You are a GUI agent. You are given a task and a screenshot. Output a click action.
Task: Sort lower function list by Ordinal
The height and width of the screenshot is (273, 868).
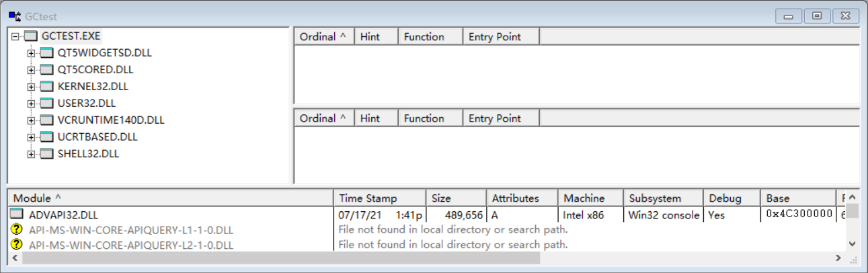click(x=324, y=118)
